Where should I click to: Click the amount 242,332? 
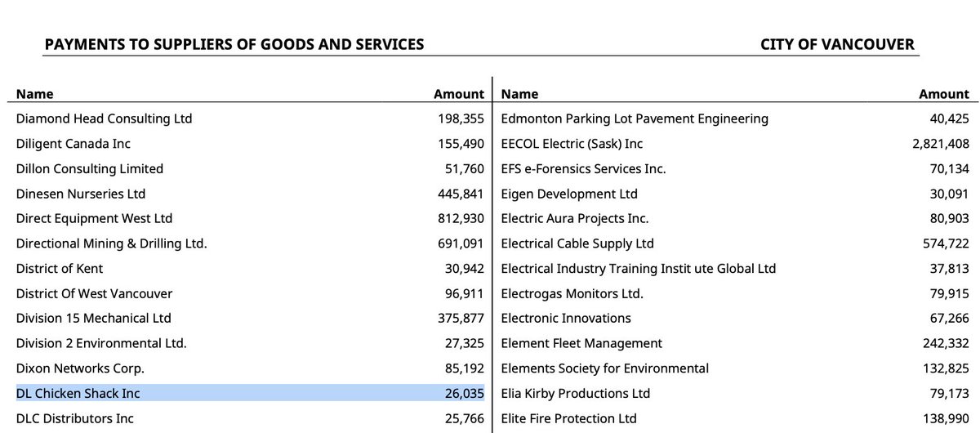[946, 343]
